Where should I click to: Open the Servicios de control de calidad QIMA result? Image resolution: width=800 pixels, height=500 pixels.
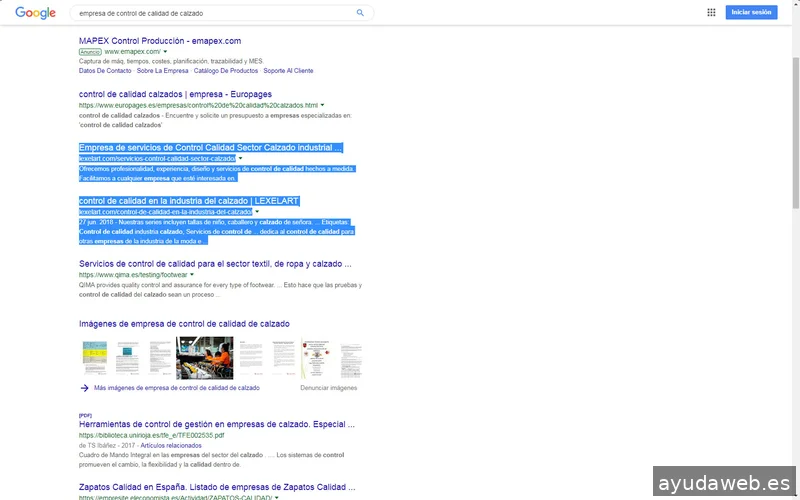(215, 264)
